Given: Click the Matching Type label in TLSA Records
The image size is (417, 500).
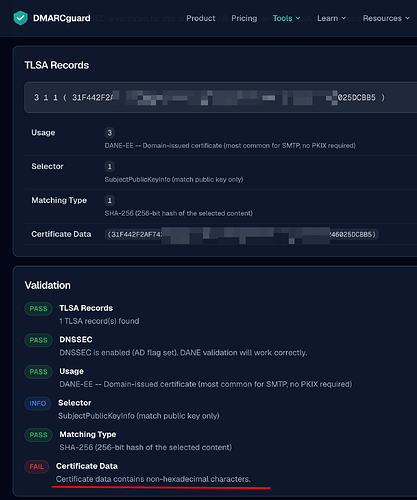Looking at the screenshot, I should click(x=59, y=200).
